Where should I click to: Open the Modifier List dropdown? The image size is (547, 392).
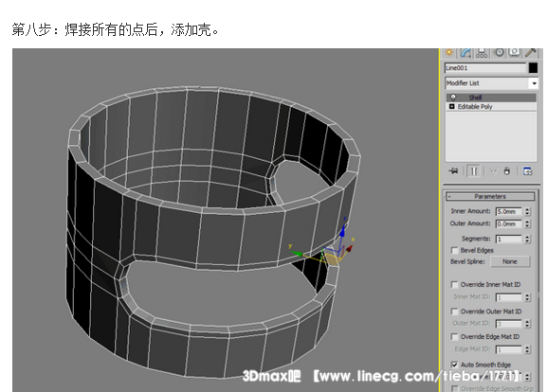[x=491, y=83]
